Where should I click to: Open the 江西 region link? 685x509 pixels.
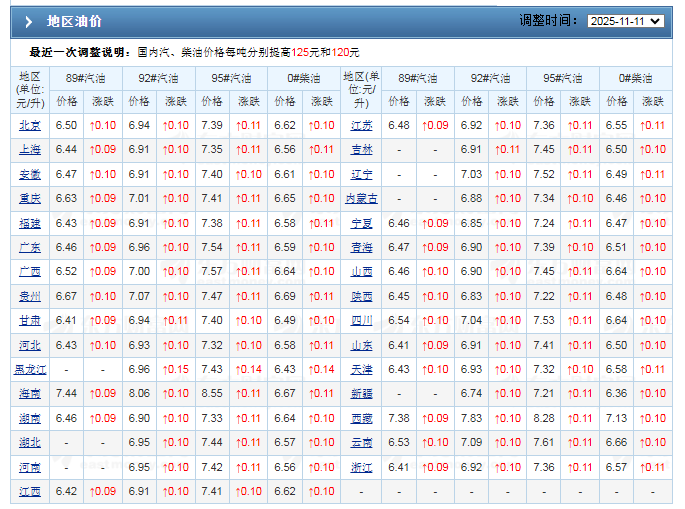point(30,491)
